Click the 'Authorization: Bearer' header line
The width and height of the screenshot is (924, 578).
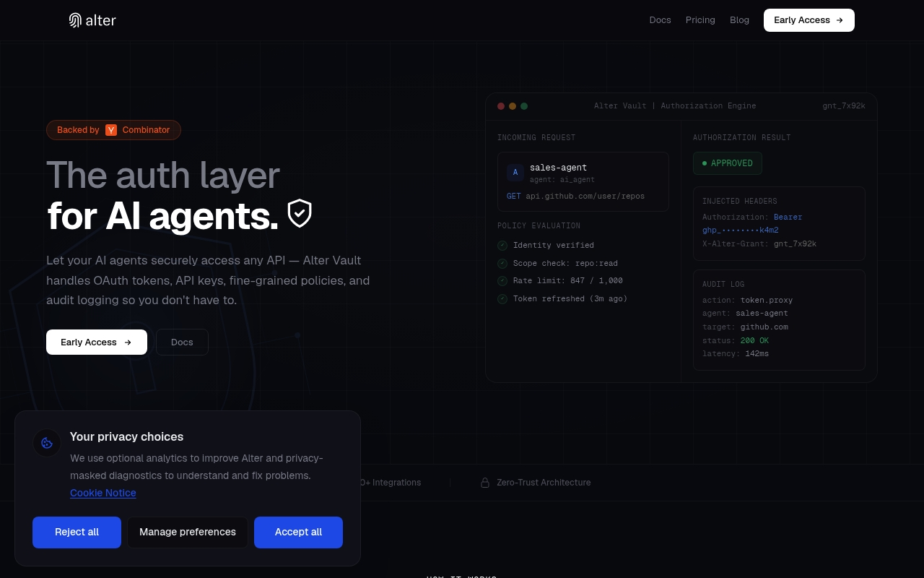point(752,217)
